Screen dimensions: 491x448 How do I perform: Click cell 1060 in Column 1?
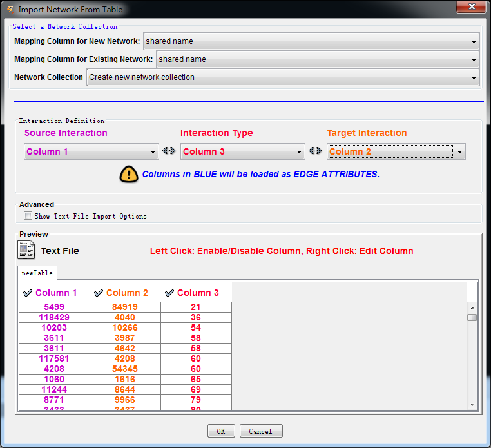point(54,380)
